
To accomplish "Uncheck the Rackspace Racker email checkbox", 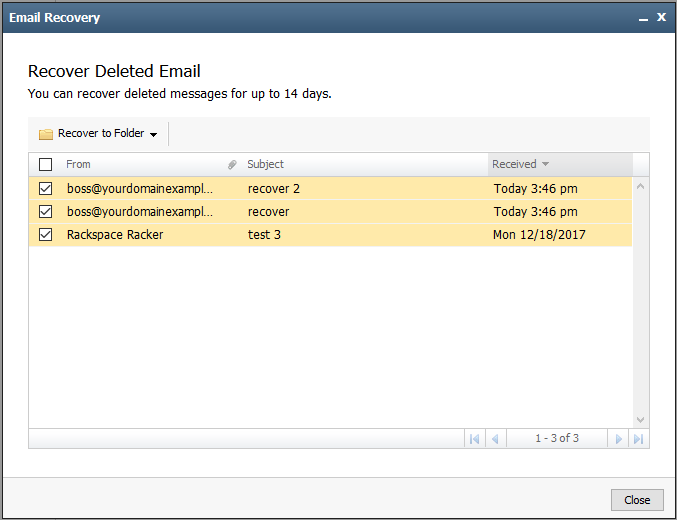I will (45, 235).
